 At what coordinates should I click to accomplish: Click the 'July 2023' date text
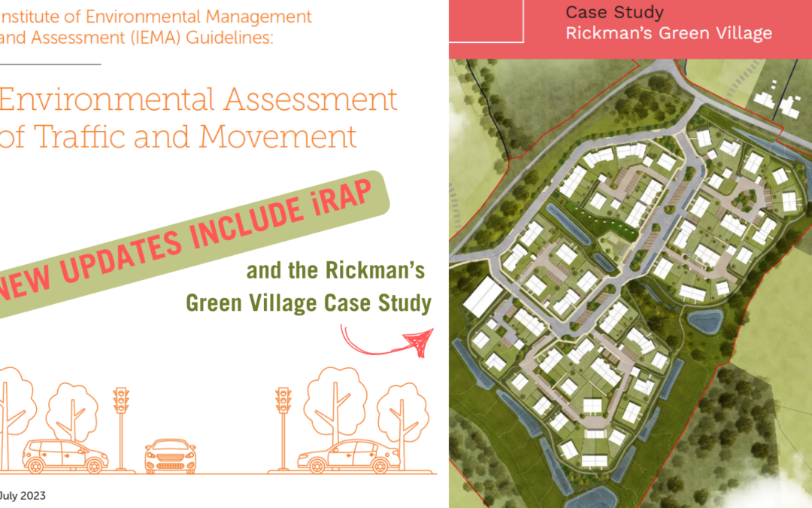click(23, 495)
